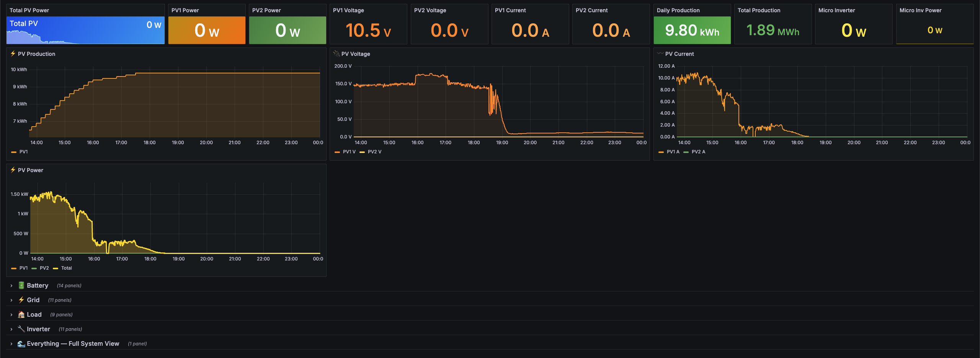The image size is (980, 358).
Task: Click the orange PV1 Power 0 W stat
Action: (x=207, y=30)
